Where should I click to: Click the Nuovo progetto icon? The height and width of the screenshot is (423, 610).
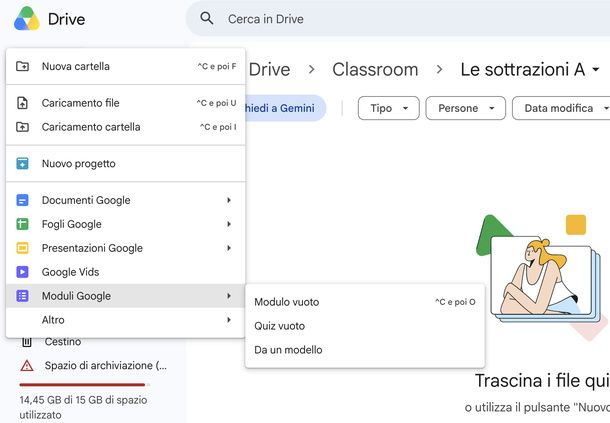click(x=23, y=163)
